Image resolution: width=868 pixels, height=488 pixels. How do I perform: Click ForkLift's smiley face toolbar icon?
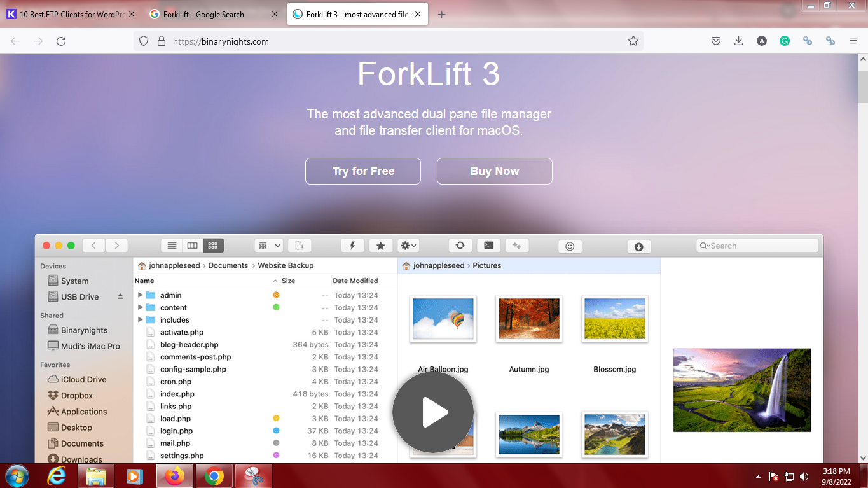(x=570, y=246)
